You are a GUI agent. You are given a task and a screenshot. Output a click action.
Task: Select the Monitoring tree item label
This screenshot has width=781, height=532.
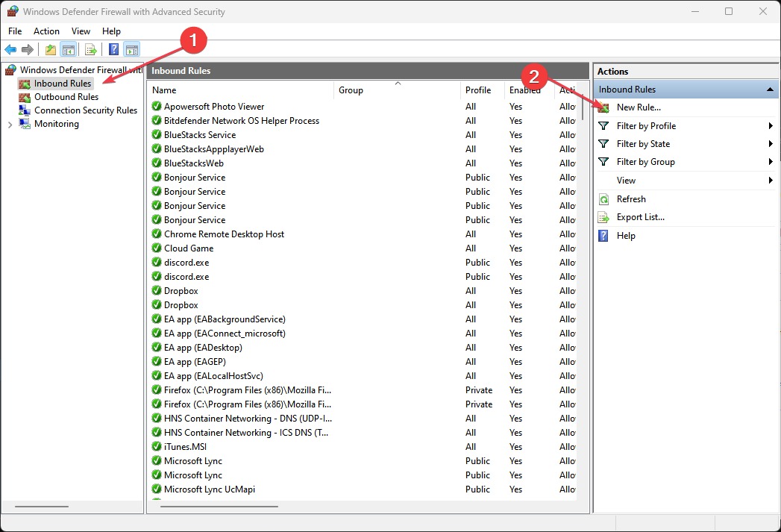pos(56,124)
